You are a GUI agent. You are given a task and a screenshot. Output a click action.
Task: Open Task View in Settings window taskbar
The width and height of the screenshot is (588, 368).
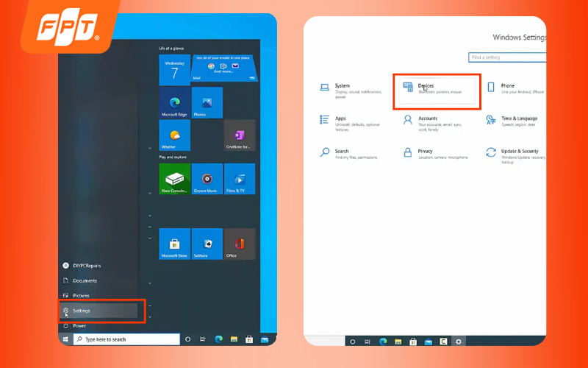pos(367,342)
